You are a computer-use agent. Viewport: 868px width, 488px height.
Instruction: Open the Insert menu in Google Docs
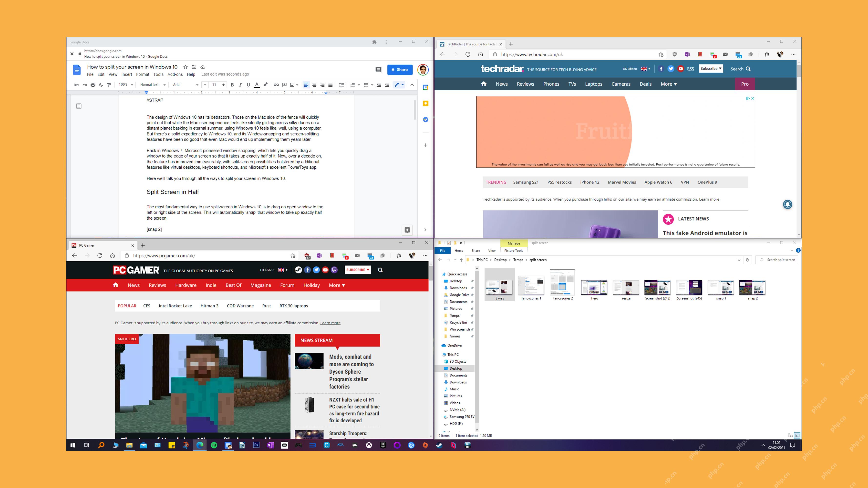click(127, 74)
